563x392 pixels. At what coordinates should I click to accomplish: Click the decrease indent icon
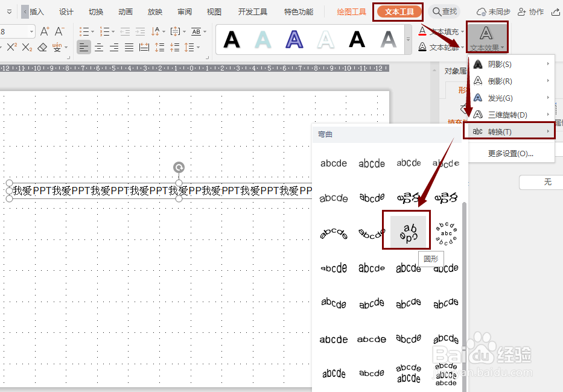pyautogui.click(x=125, y=31)
